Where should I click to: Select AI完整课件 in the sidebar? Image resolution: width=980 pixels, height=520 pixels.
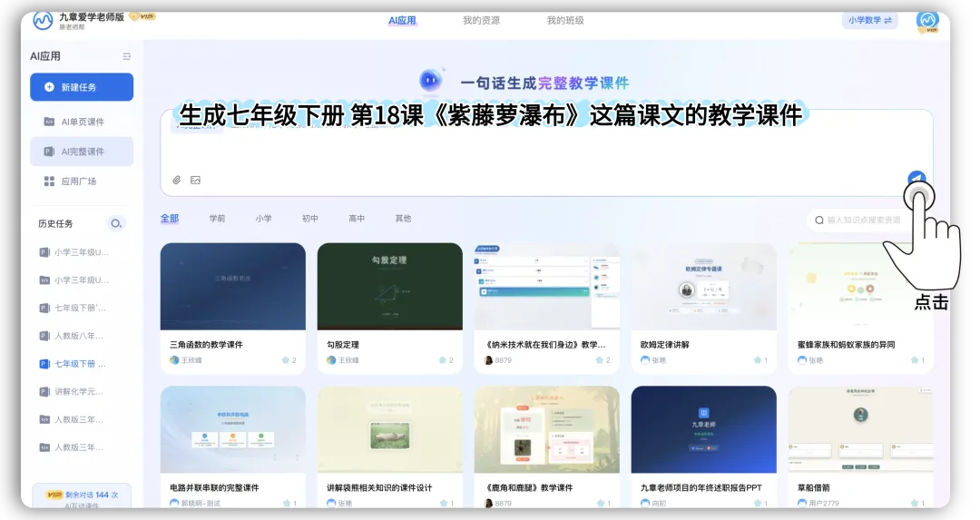click(x=82, y=152)
